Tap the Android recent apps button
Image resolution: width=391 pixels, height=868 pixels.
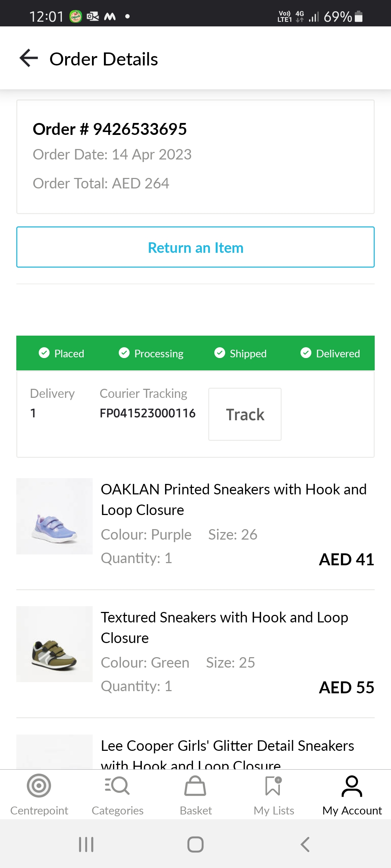point(86,844)
